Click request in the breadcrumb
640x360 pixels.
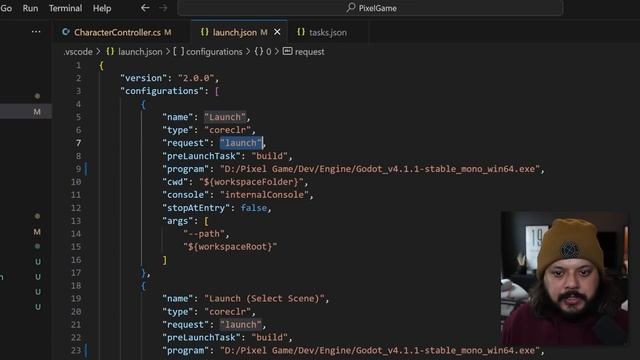pyautogui.click(x=309, y=52)
